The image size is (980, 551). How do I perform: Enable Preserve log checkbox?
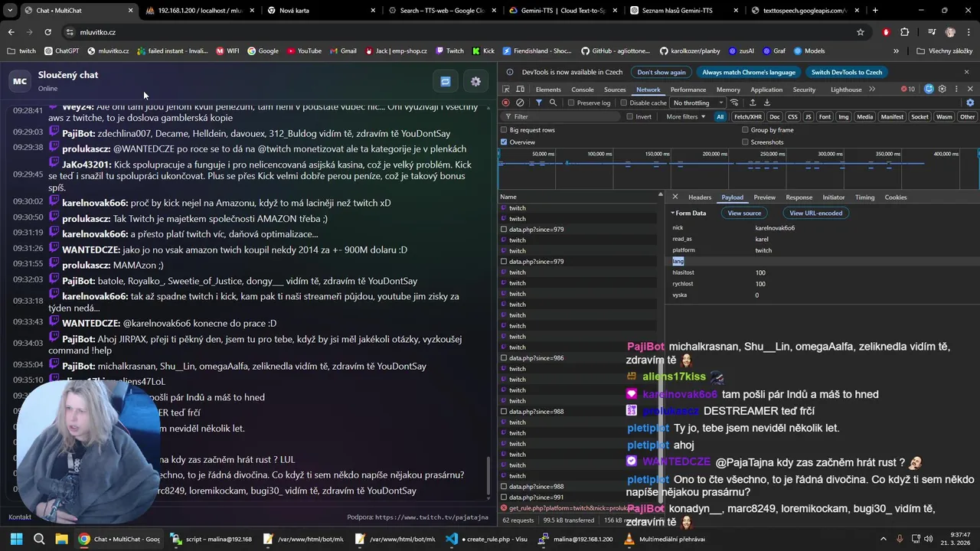(571, 103)
